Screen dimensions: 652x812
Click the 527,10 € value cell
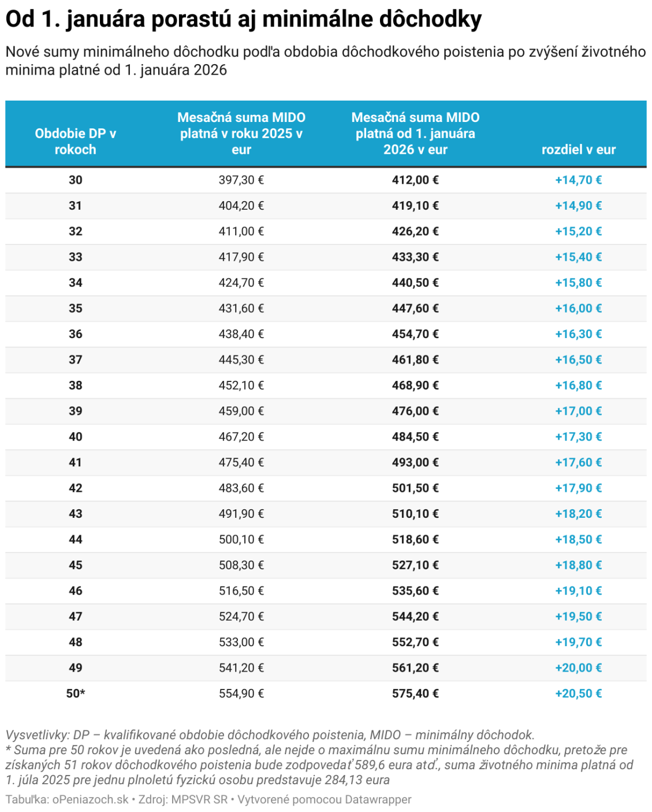pos(415,565)
